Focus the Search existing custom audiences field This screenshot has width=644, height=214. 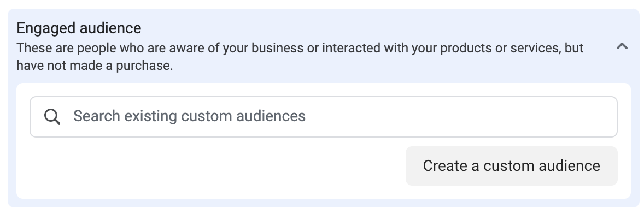(x=323, y=117)
